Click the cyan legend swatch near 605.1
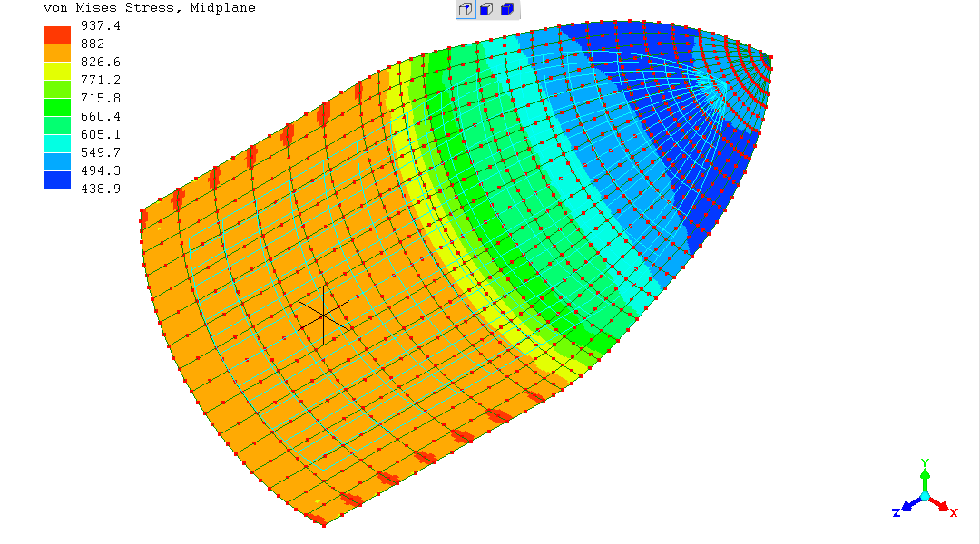Viewport: 980px width, 544px height. [57, 143]
